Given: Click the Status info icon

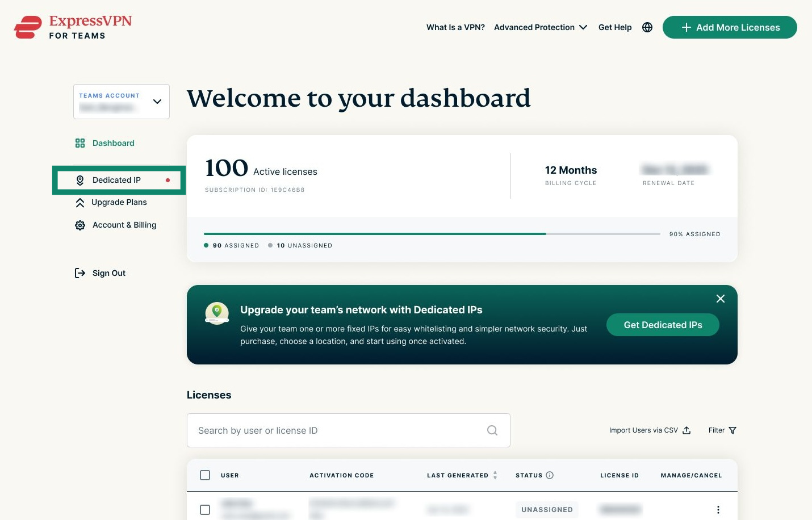Looking at the screenshot, I should click(550, 475).
